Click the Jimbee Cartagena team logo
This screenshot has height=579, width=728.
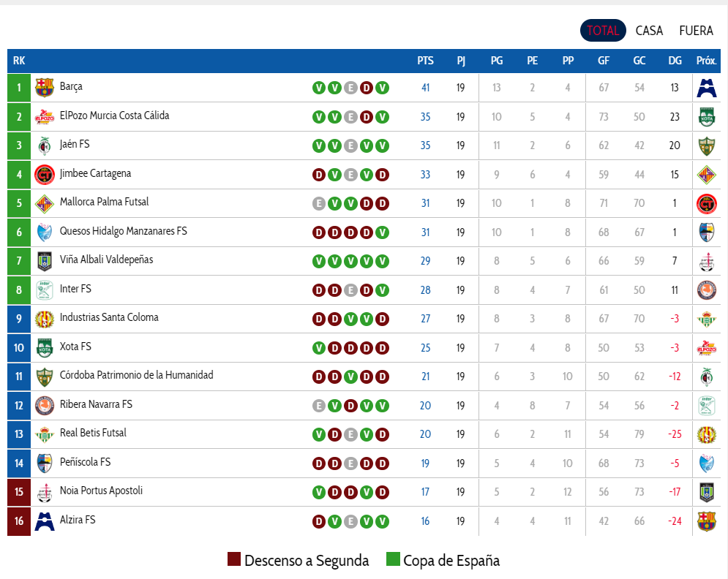point(45,175)
